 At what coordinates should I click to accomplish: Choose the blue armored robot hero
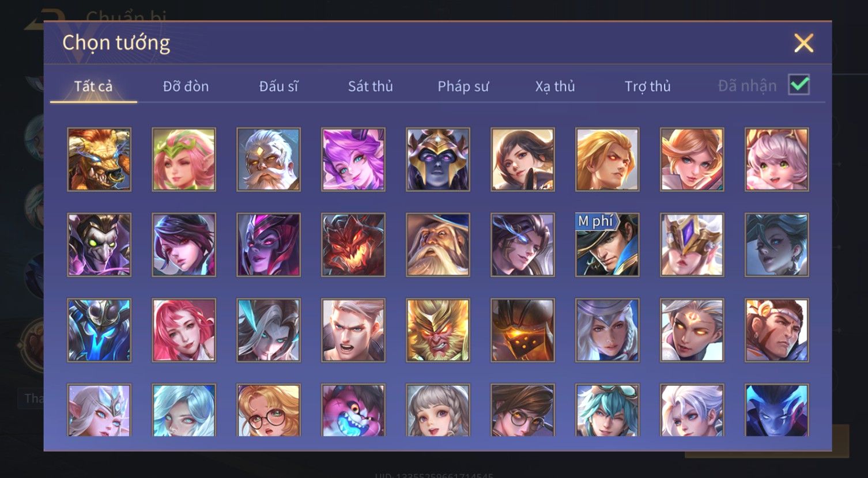pos(99,330)
